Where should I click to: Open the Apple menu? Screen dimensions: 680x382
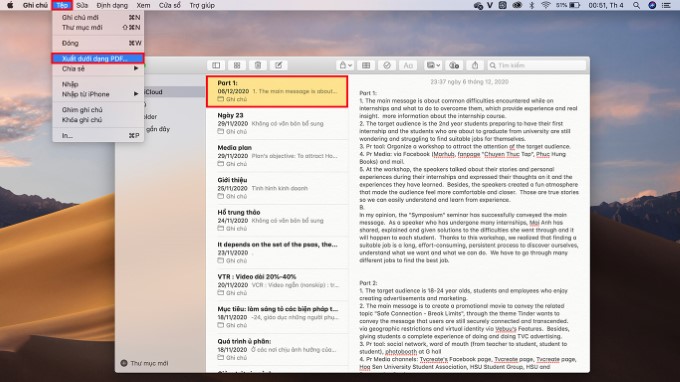tap(10, 5)
